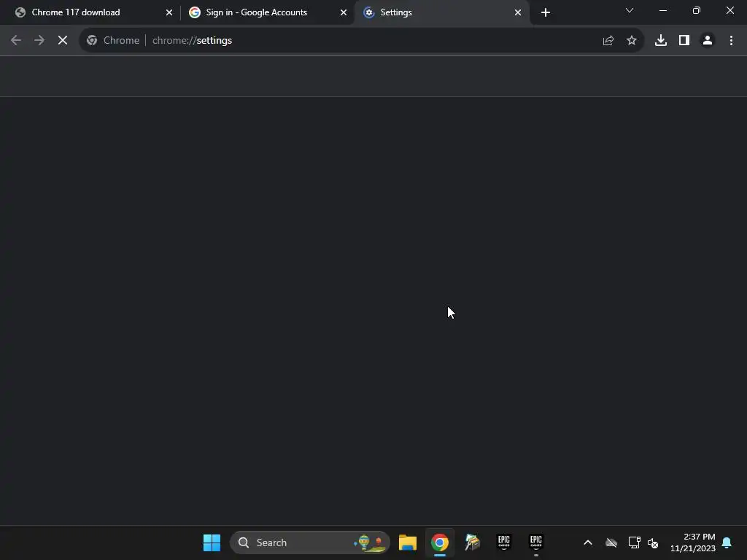Image resolution: width=747 pixels, height=560 pixels.
Task: Open the Downloads tray icon
Action: (x=661, y=41)
